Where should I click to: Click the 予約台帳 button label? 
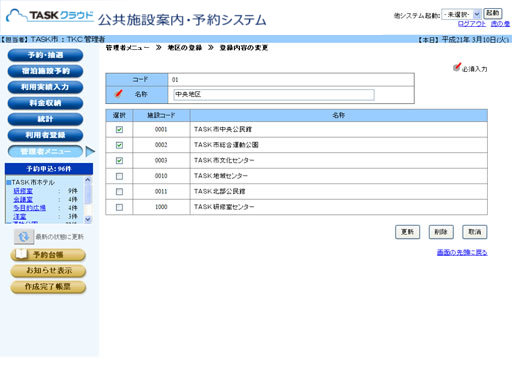(48, 255)
